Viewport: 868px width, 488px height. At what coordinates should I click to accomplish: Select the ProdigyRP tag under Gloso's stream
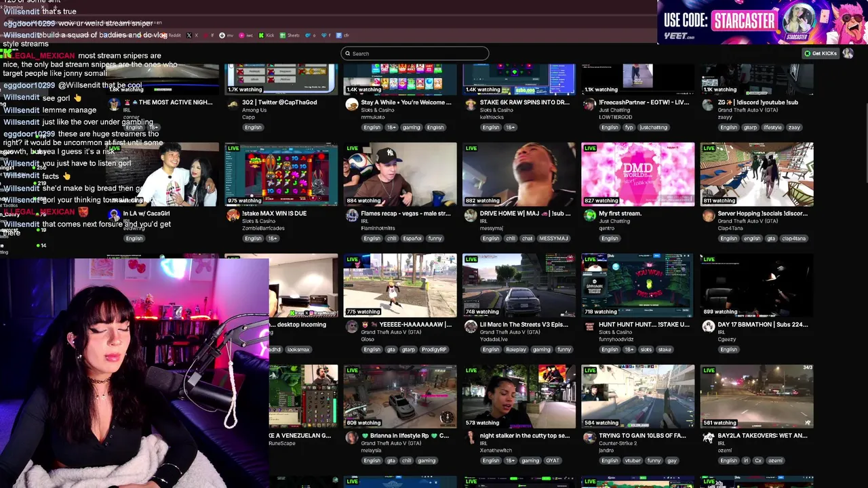coord(433,350)
